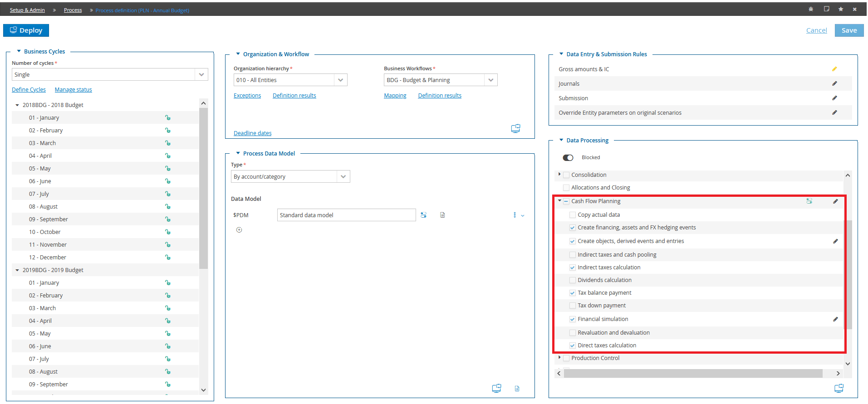The height and width of the screenshot is (404, 868).
Task: Navigate to Process breadcrumb
Action: pyautogui.click(x=73, y=10)
